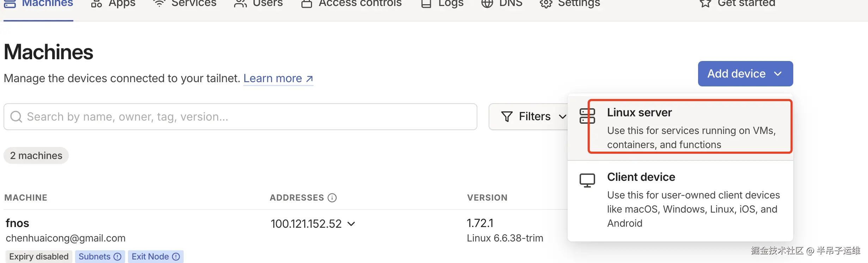Click the Addresses info icon
This screenshot has width=868, height=263.
point(332,198)
